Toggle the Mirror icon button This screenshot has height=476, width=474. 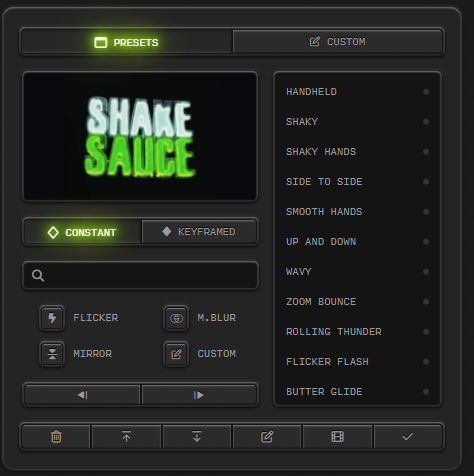(52, 354)
